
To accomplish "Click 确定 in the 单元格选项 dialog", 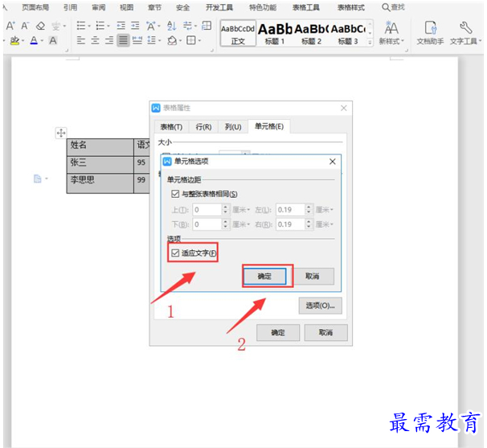I will click(x=264, y=276).
